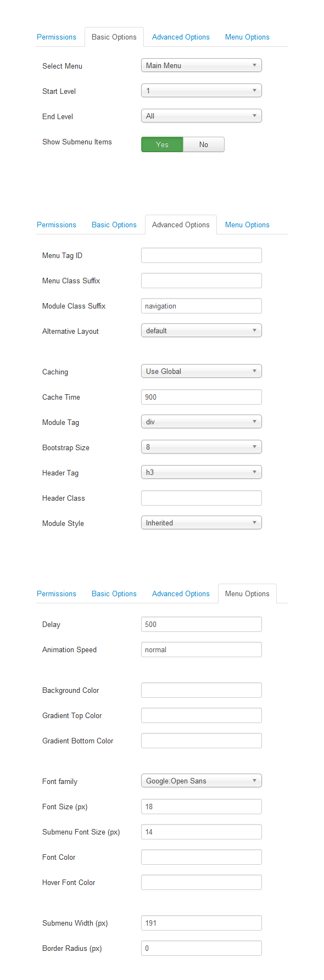Open the End Level dropdown
This screenshot has height=980, width=324.
coord(202,116)
